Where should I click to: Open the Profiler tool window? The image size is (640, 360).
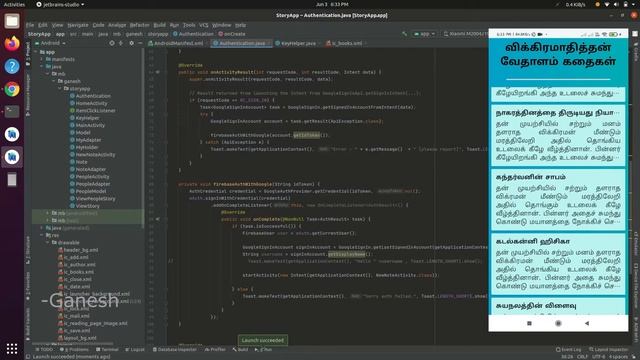click(215, 349)
